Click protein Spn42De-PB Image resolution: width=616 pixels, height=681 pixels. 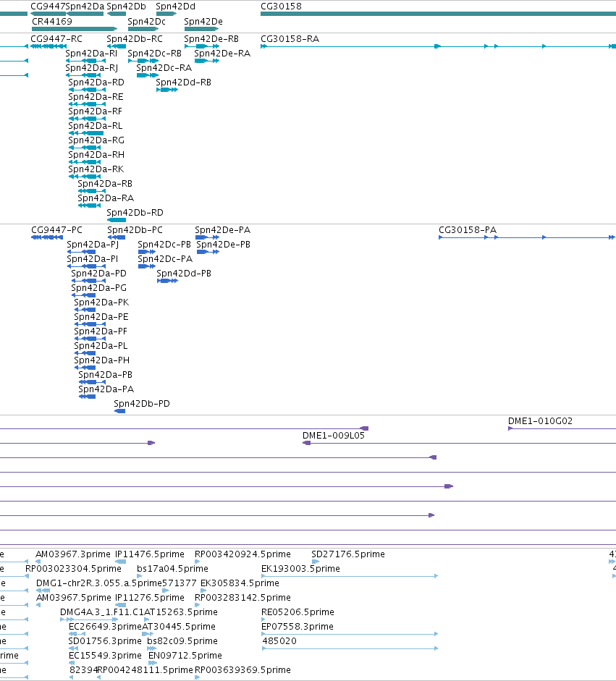[x=223, y=245]
